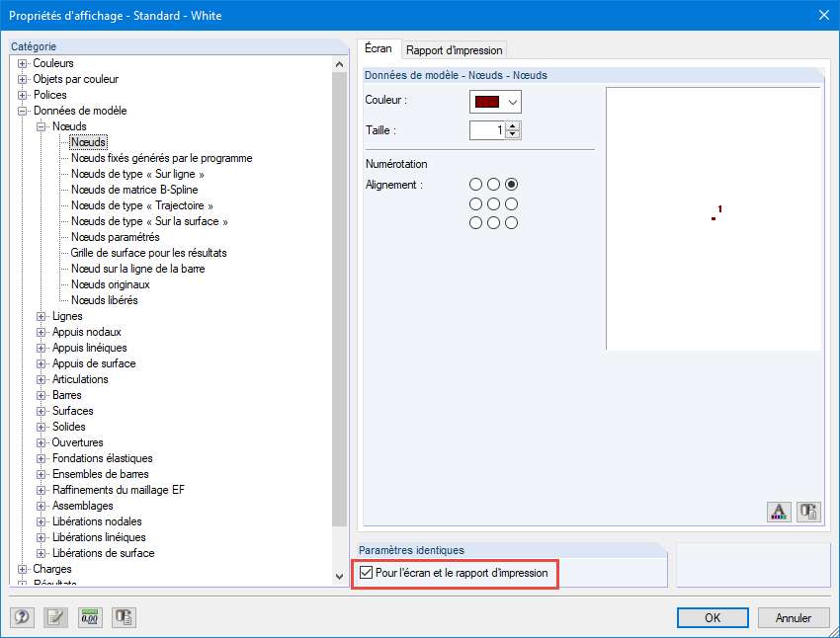Click the Taille value field
This screenshot has height=638, width=840.
tap(487, 130)
